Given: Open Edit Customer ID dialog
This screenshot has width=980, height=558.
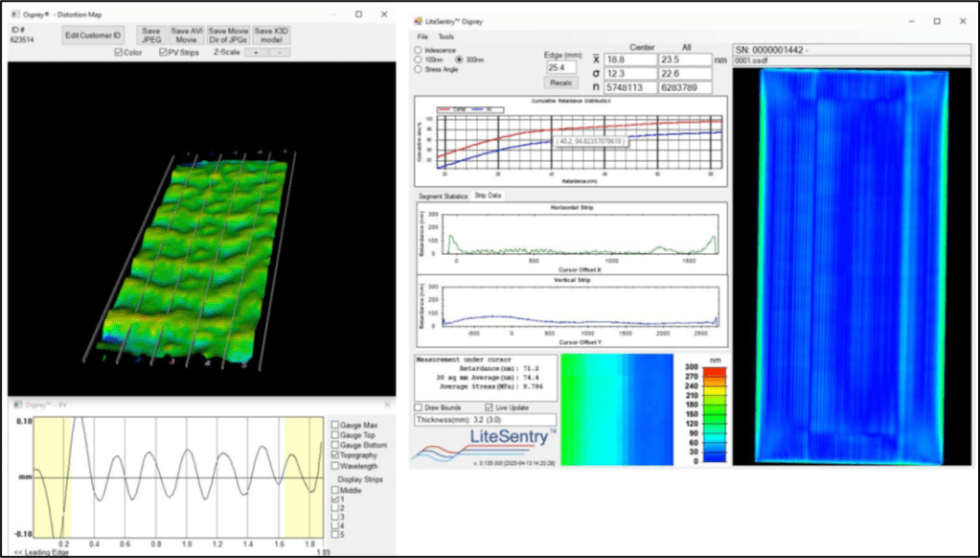Looking at the screenshot, I should pos(93,35).
